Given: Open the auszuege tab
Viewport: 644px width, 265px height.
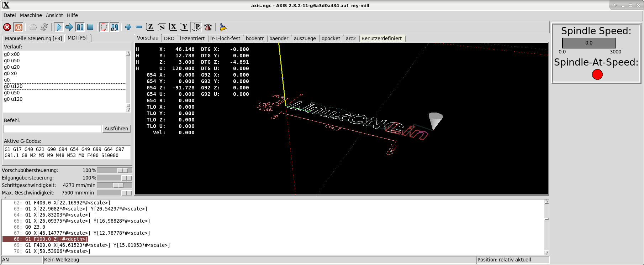Looking at the screenshot, I should point(305,38).
